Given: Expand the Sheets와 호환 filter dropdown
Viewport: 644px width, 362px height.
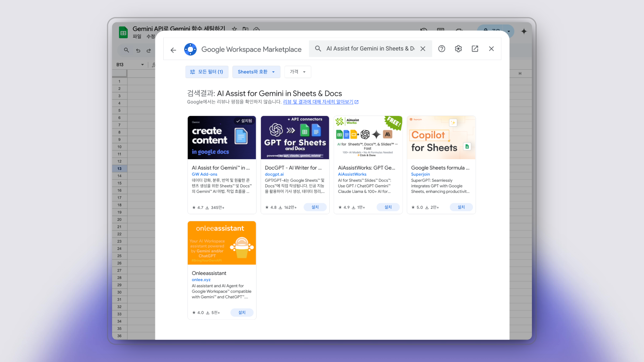Looking at the screenshot, I should (x=256, y=72).
